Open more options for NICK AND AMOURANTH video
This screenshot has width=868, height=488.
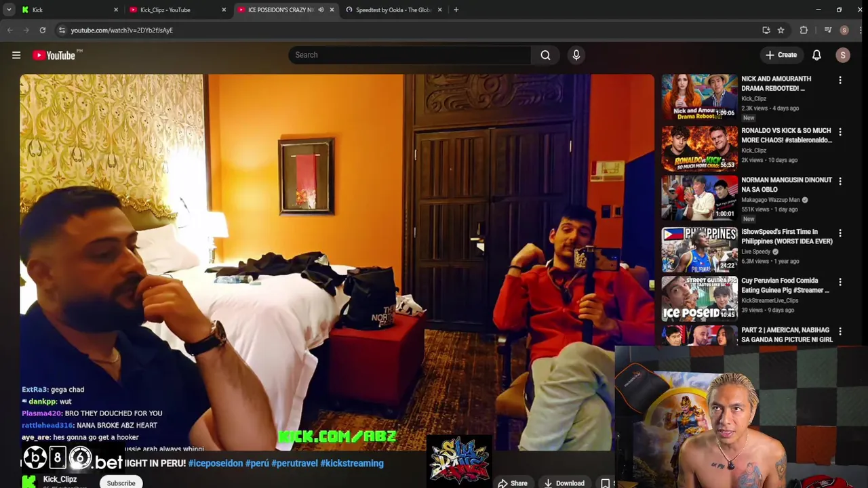(840, 80)
